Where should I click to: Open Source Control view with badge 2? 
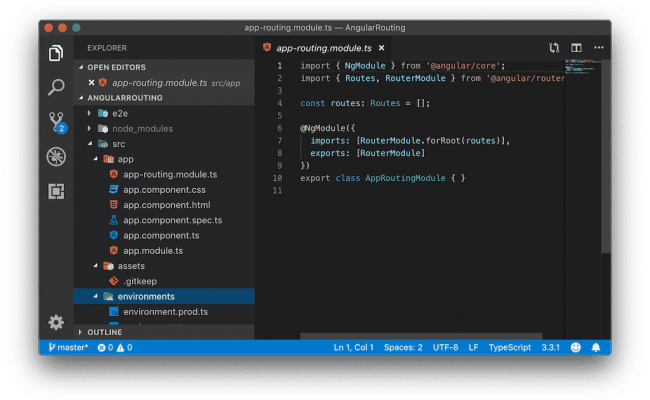(x=57, y=122)
